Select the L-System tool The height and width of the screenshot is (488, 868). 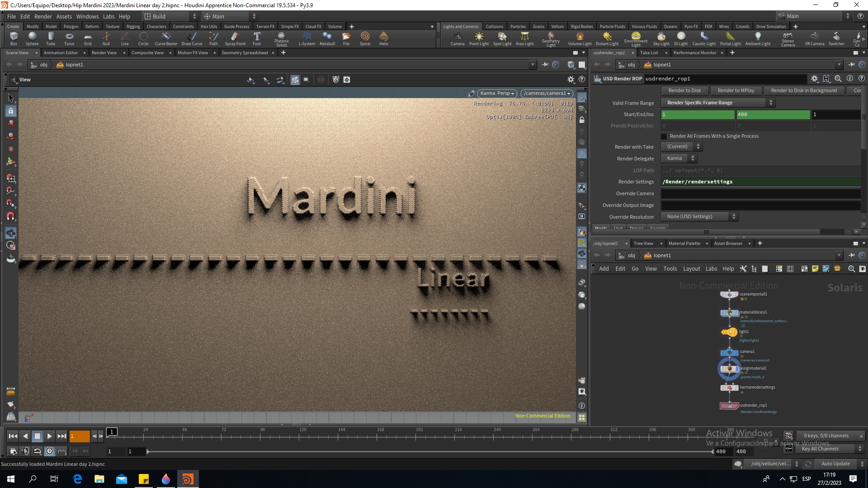[x=307, y=38]
